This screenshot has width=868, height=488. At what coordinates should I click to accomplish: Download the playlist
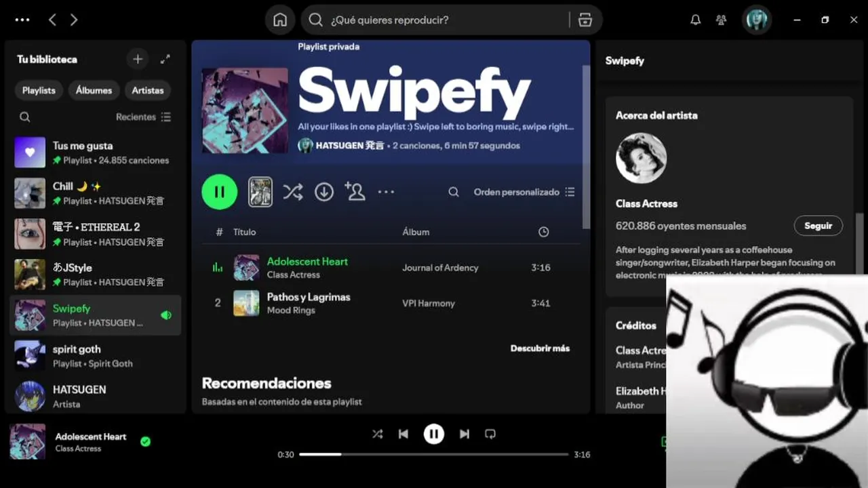[x=324, y=192]
